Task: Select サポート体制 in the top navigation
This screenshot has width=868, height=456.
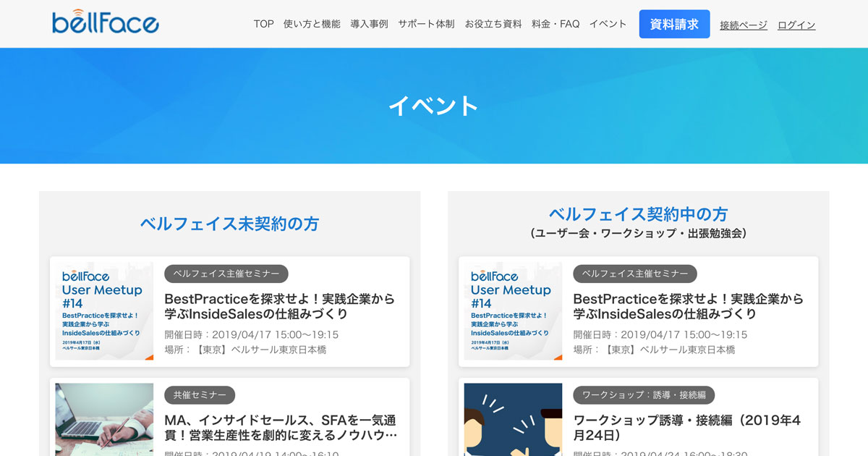Action: click(x=426, y=24)
